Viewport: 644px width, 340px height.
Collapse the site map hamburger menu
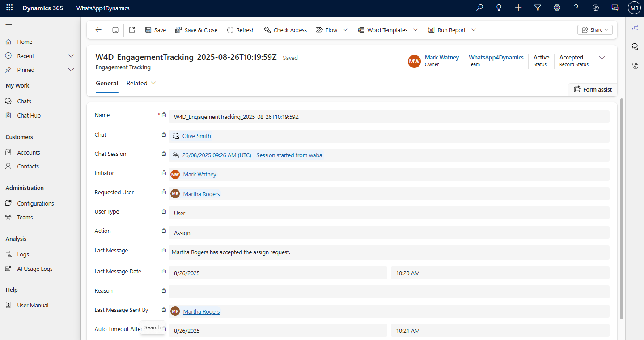[x=8, y=26]
